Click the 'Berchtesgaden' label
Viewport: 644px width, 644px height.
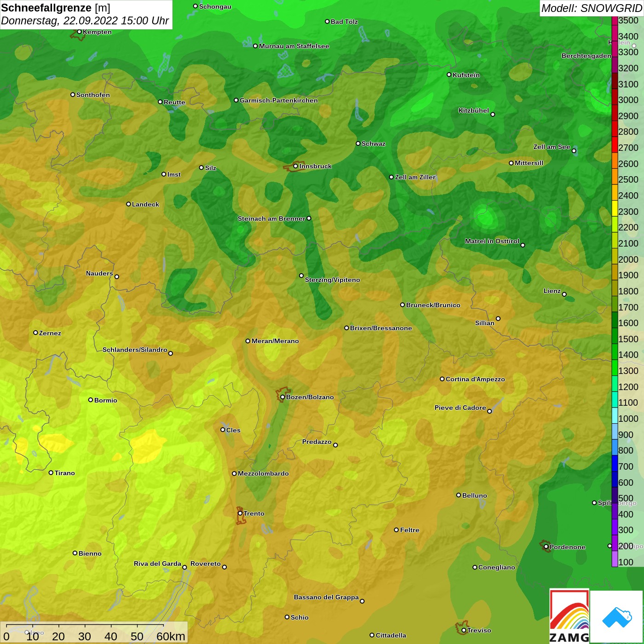pos(586,56)
